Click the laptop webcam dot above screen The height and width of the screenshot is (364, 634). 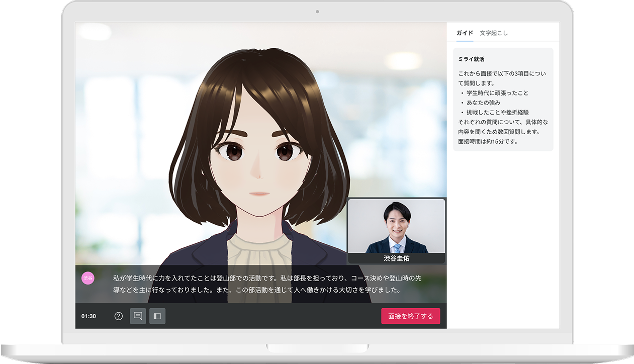tap(317, 12)
